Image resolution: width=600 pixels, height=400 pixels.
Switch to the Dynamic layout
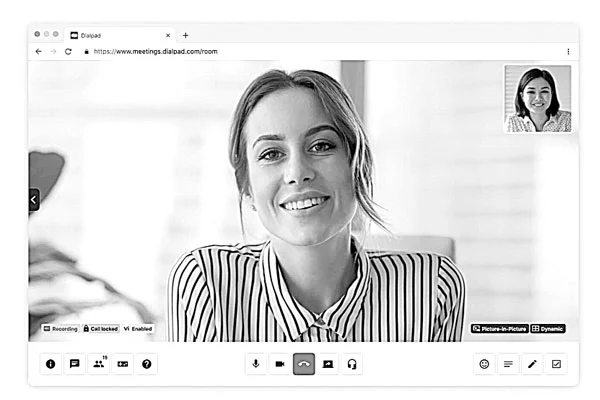pos(548,328)
